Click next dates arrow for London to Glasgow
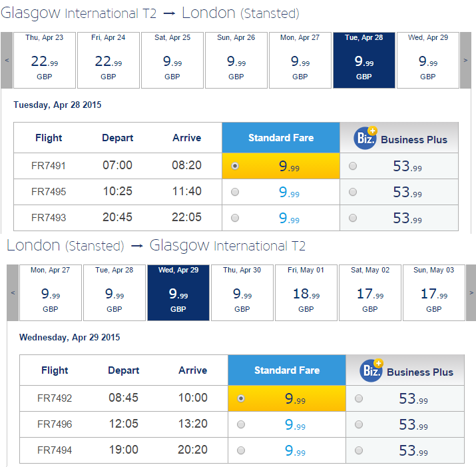Screen dimensions: 476x467 coord(471,292)
